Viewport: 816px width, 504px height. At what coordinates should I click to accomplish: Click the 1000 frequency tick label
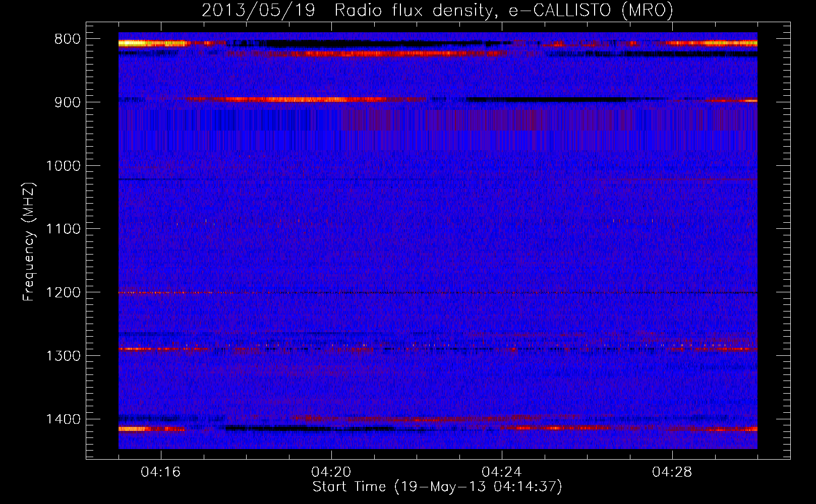[63, 166]
